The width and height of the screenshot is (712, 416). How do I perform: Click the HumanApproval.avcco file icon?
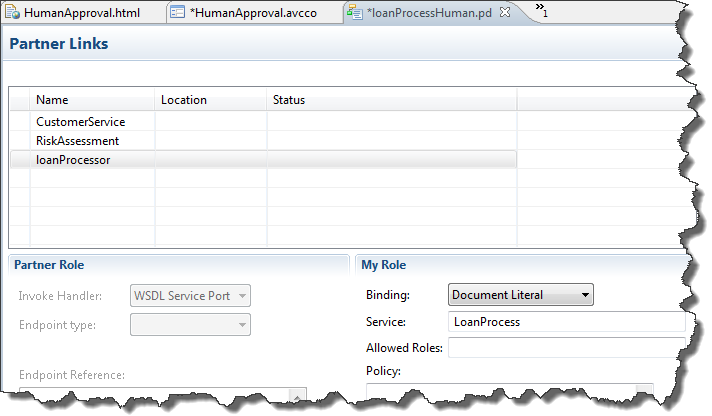(x=176, y=14)
